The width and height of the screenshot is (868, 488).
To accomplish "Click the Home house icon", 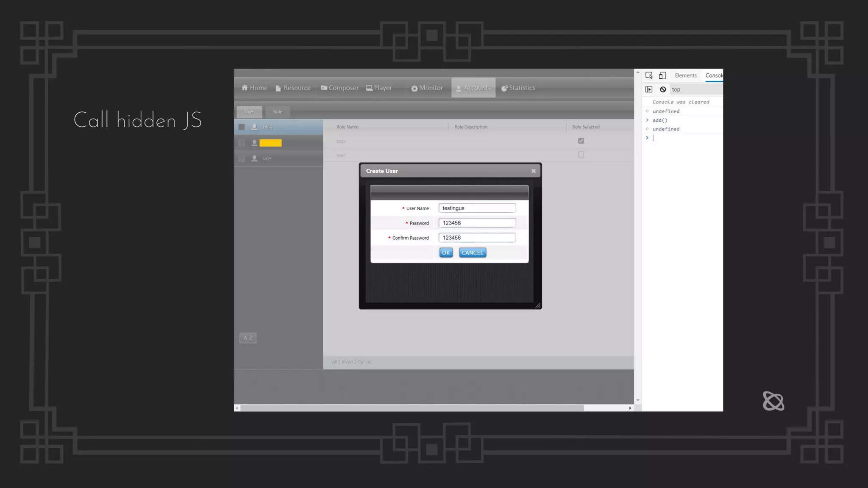I will point(245,88).
